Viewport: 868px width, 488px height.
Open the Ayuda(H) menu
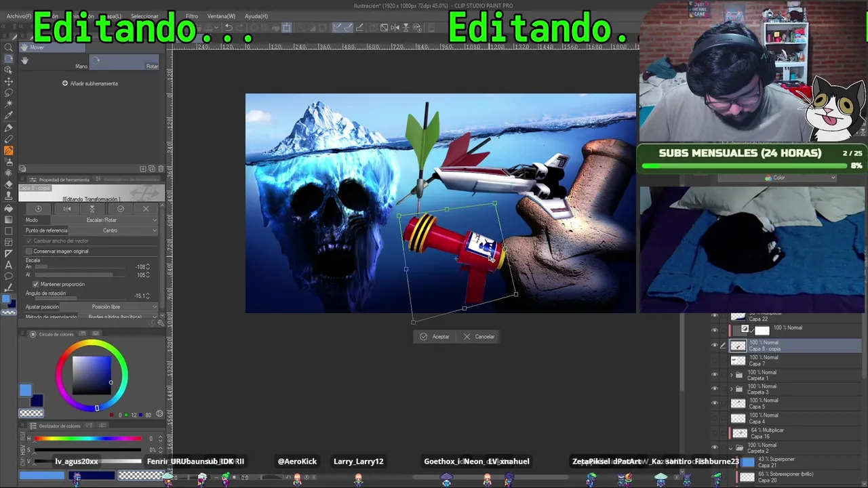click(256, 16)
